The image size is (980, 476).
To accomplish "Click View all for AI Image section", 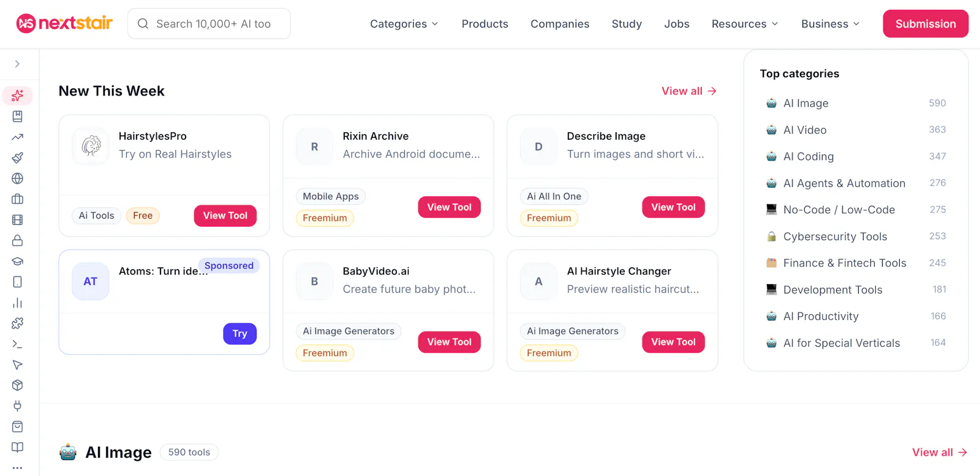I will pyautogui.click(x=940, y=452).
